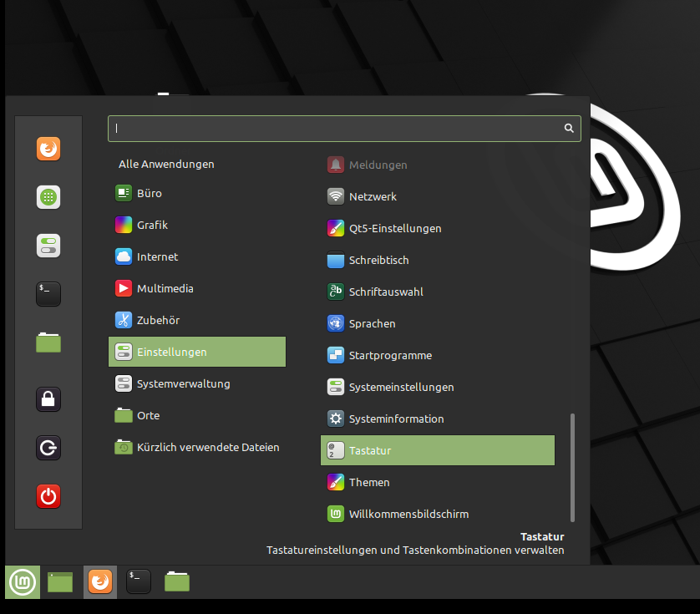700x614 pixels.
Task: Open Systeminformation
Action: pos(438,419)
